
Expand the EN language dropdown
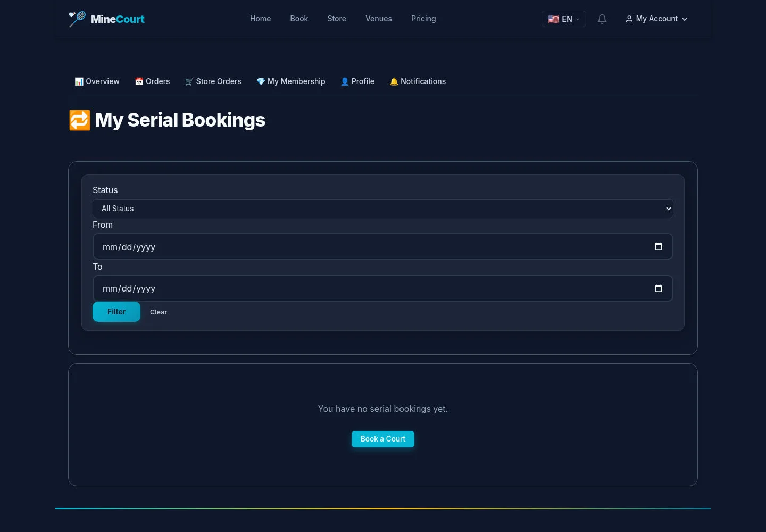(x=564, y=19)
